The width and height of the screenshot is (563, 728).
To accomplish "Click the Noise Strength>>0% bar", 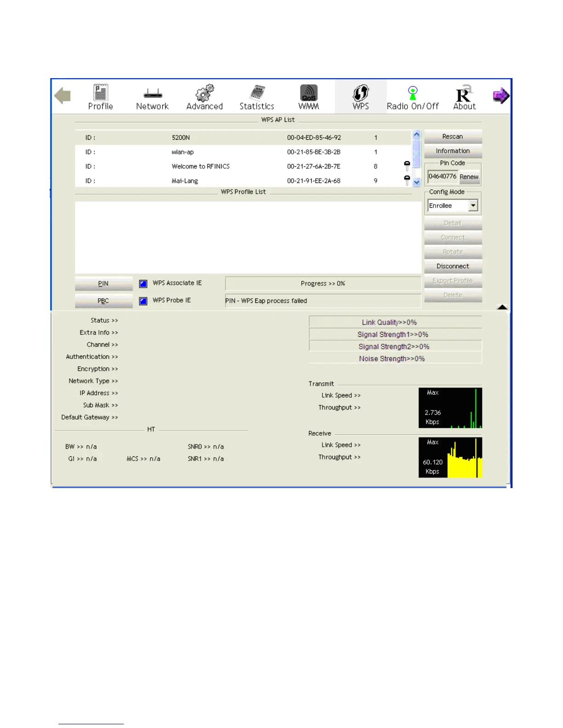I will pyautogui.click(x=396, y=358).
